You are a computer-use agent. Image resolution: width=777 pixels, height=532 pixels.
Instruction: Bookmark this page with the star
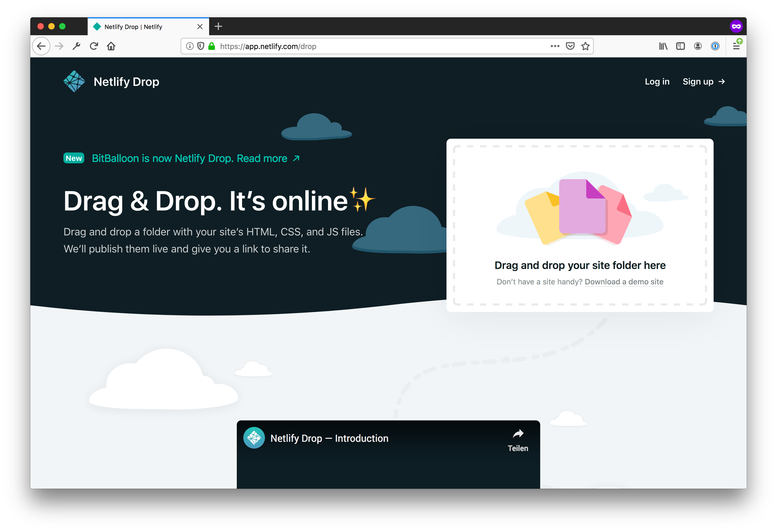pyautogui.click(x=585, y=46)
